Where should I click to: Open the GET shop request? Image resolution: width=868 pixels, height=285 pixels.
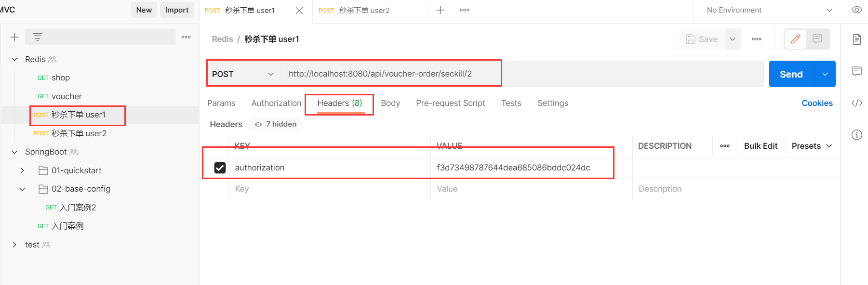coord(100,78)
